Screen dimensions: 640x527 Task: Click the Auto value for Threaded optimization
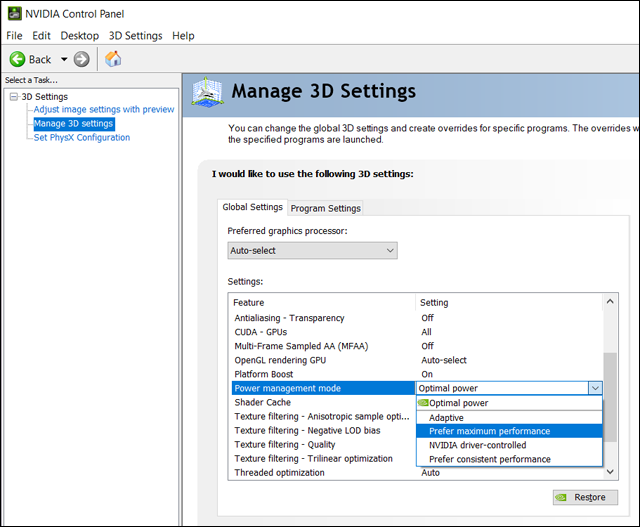pos(430,473)
